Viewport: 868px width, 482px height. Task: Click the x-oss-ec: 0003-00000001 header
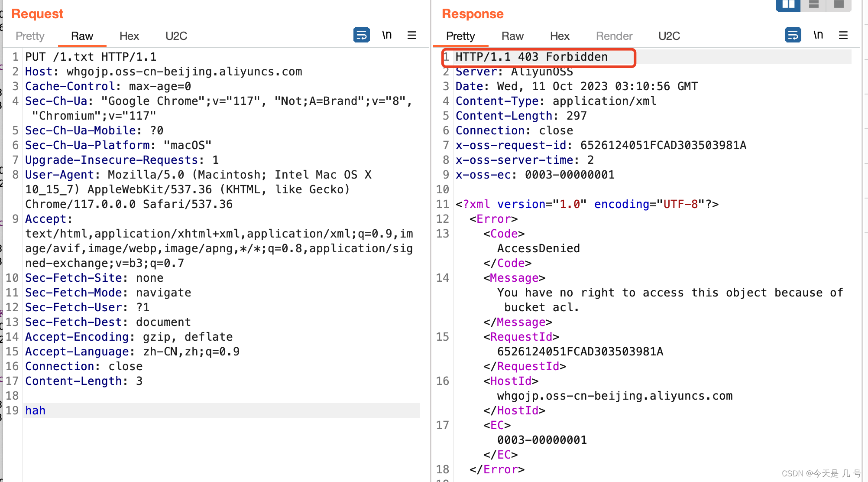click(535, 175)
